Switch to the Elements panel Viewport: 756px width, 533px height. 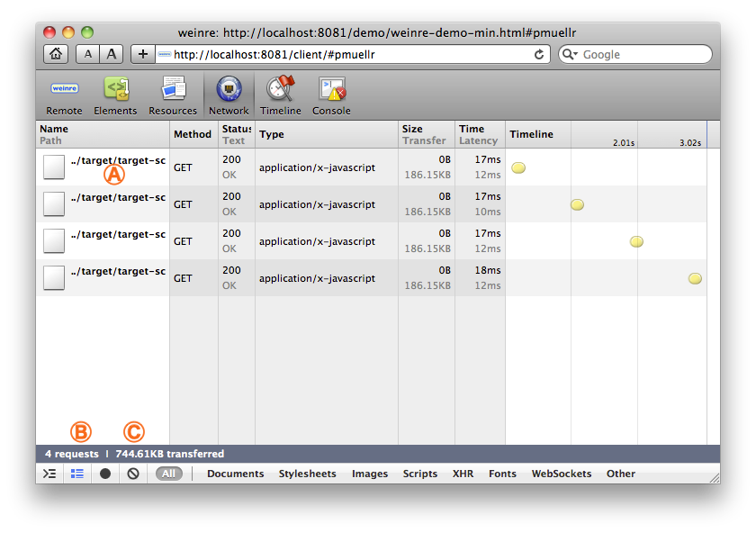(x=115, y=91)
